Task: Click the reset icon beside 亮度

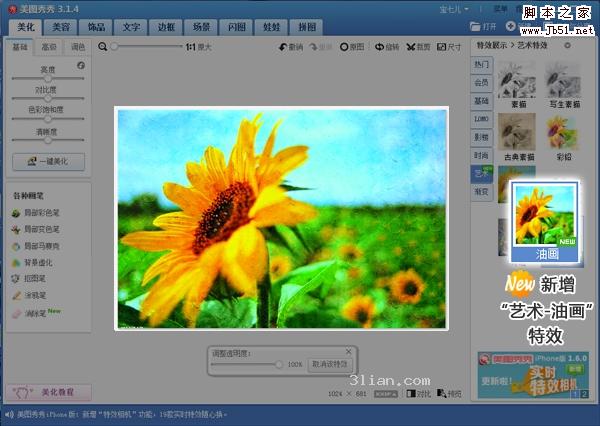Action: [x=81, y=65]
